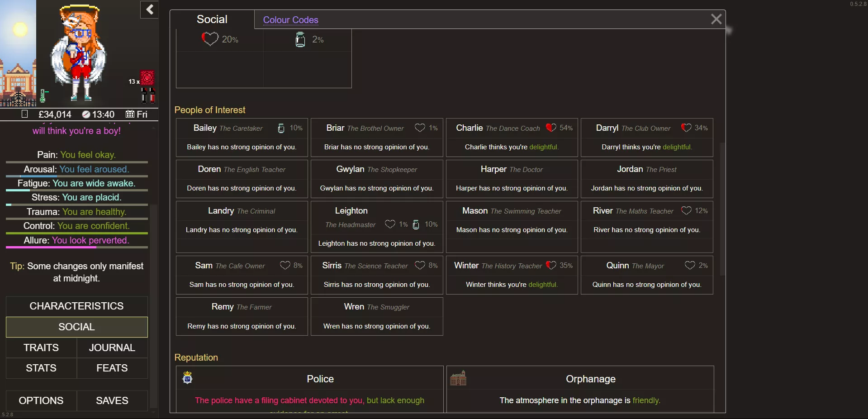
Task: Click Darryl's heart icon
Action: coord(686,128)
